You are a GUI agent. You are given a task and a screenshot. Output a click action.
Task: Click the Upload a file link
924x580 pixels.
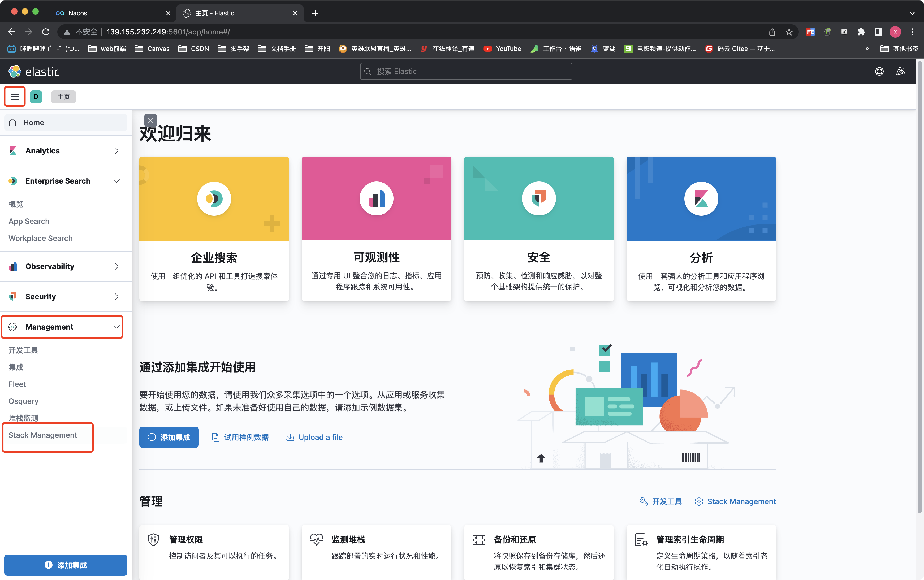tap(314, 437)
